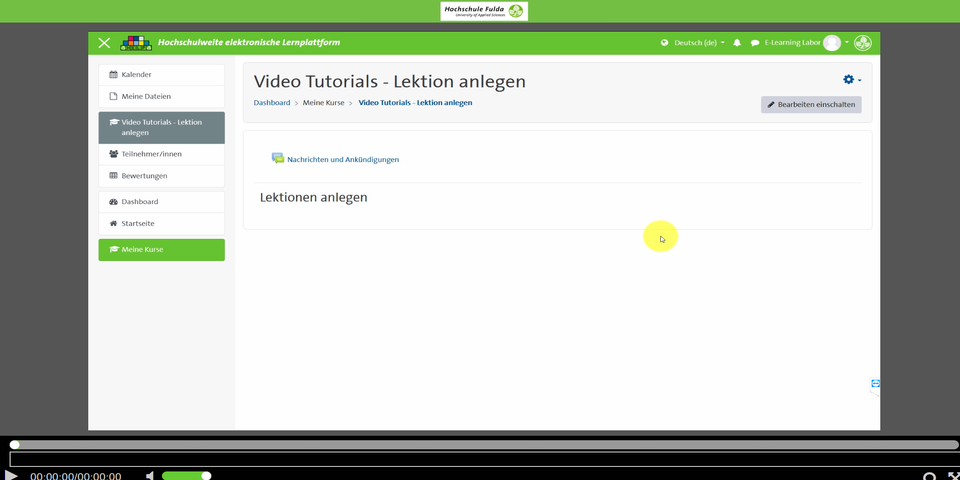Open the Deutsch (de) language dropdown
This screenshot has width=960, height=480.
click(x=699, y=43)
